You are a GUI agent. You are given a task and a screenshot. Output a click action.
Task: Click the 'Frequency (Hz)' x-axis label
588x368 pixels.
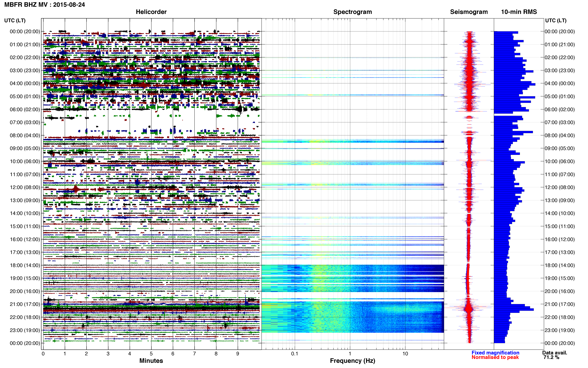coord(352,361)
